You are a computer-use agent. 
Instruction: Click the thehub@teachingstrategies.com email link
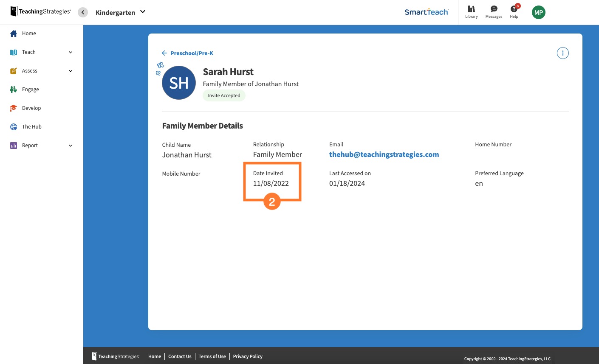(x=384, y=154)
